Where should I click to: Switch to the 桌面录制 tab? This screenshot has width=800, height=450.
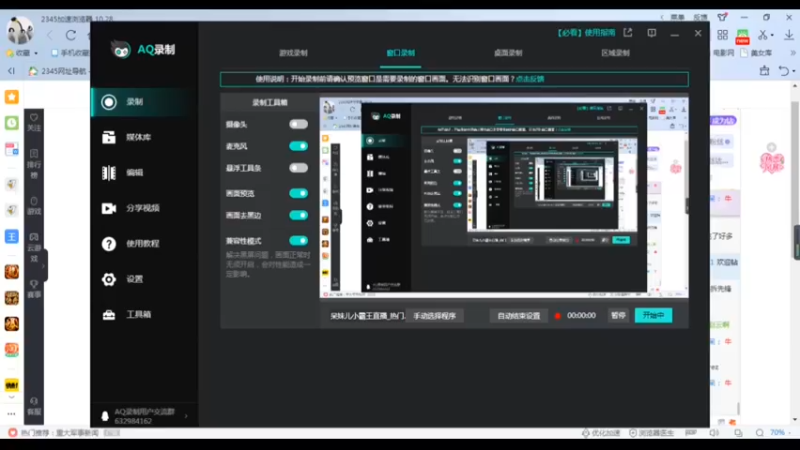(x=508, y=53)
